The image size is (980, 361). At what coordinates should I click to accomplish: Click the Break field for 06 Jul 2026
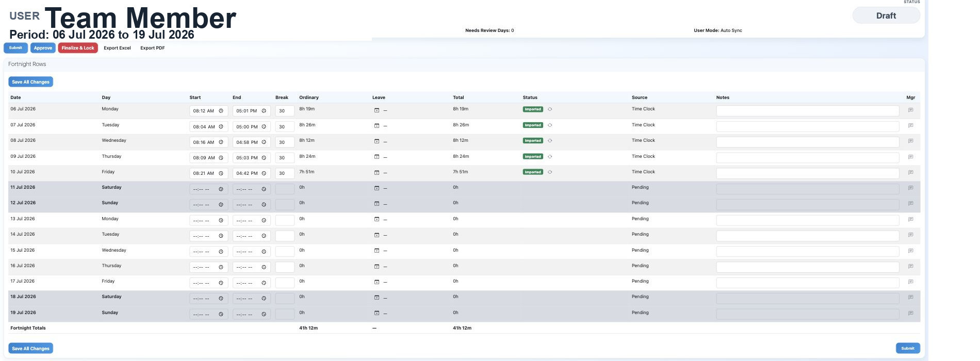[x=285, y=111]
